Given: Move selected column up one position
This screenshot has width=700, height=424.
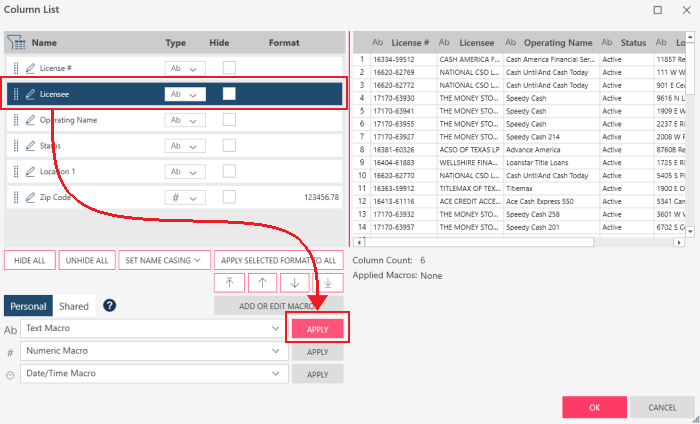Looking at the screenshot, I should click(263, 283).
